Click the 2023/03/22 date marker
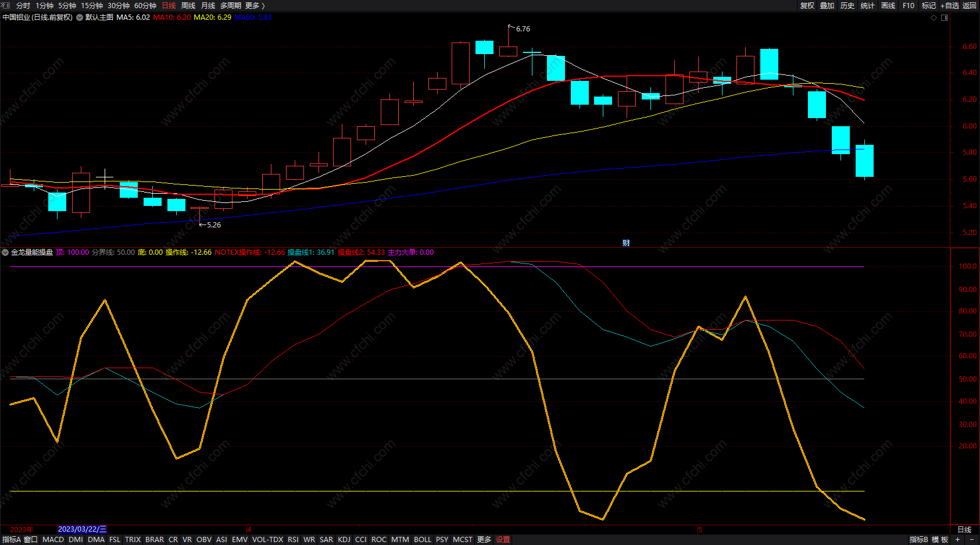Viewport: 980px width, 545px height. (x=82, y=529)
